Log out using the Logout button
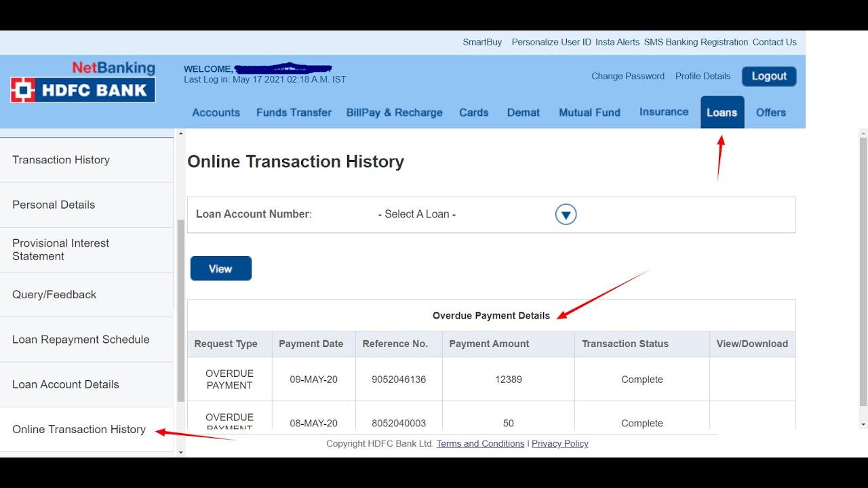 coord(769,77)
